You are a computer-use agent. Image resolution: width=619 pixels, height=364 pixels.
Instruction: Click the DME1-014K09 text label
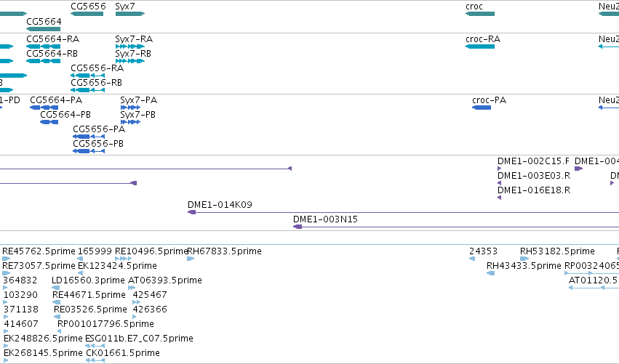[220, 205]
